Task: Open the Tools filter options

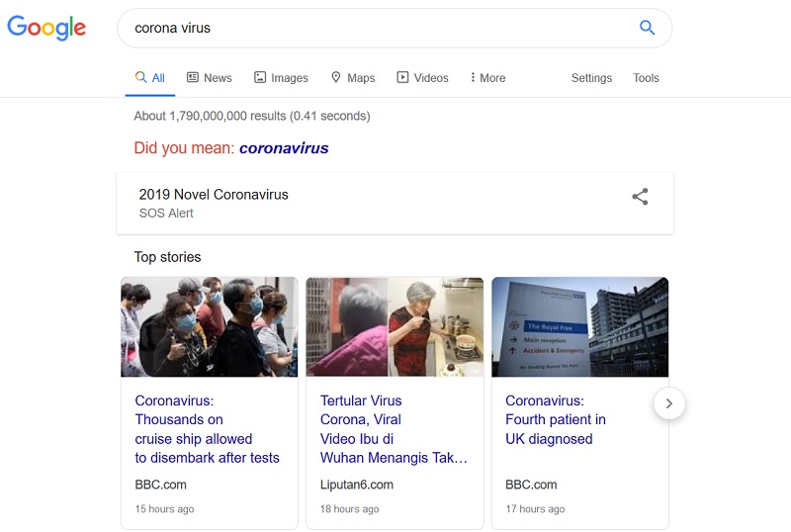Action: click(646, 78)
